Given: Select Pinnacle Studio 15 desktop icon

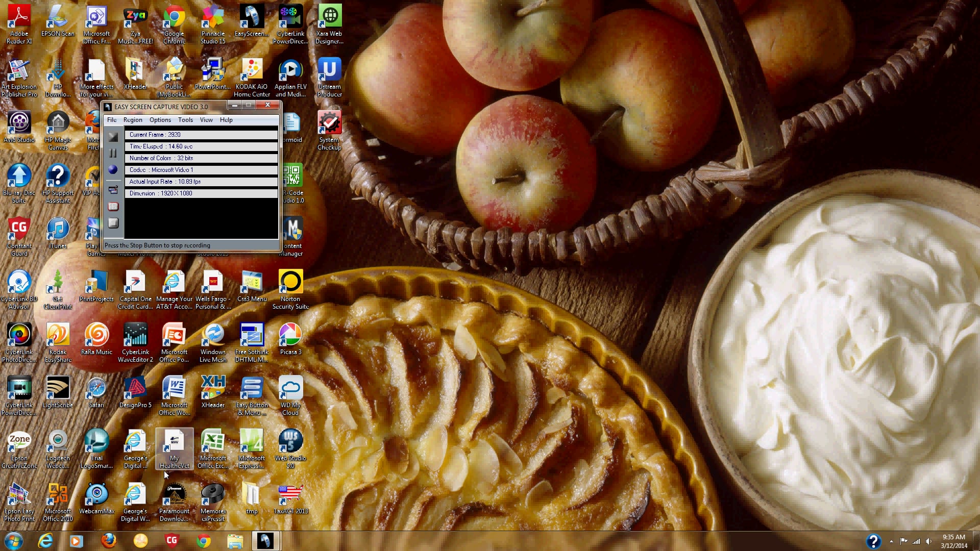Looking at the screenshot, I should 213,24.
